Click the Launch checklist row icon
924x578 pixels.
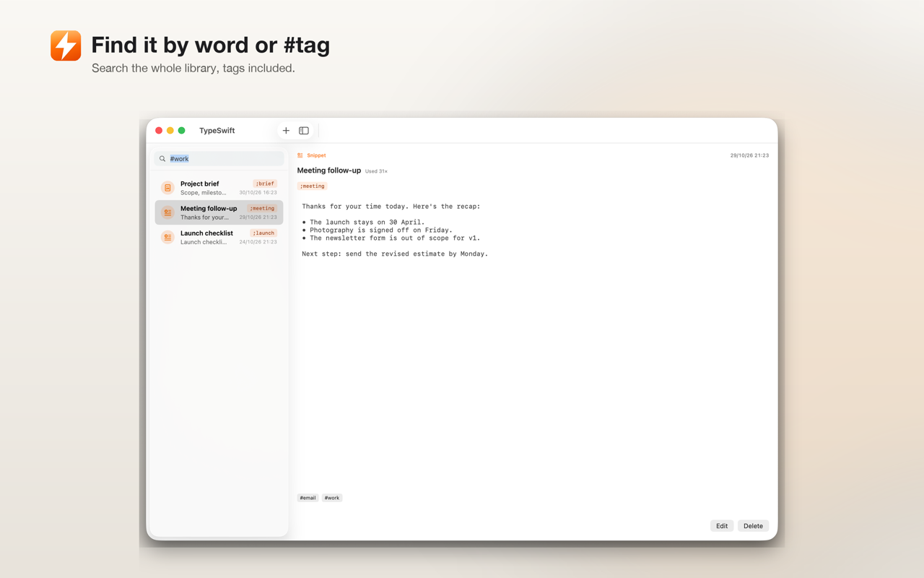(167, 237)
